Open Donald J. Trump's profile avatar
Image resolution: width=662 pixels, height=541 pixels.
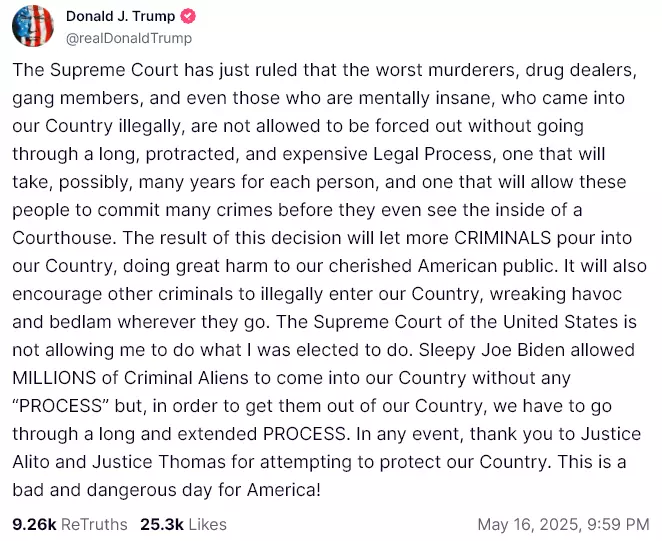coord(33,26)
